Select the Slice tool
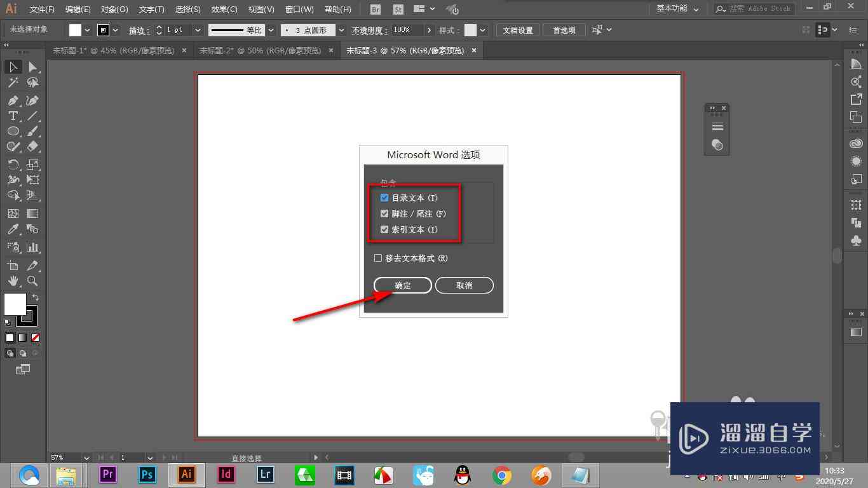Image resolution: width=868 pixels, height=488 pixels. coord(32,266)
